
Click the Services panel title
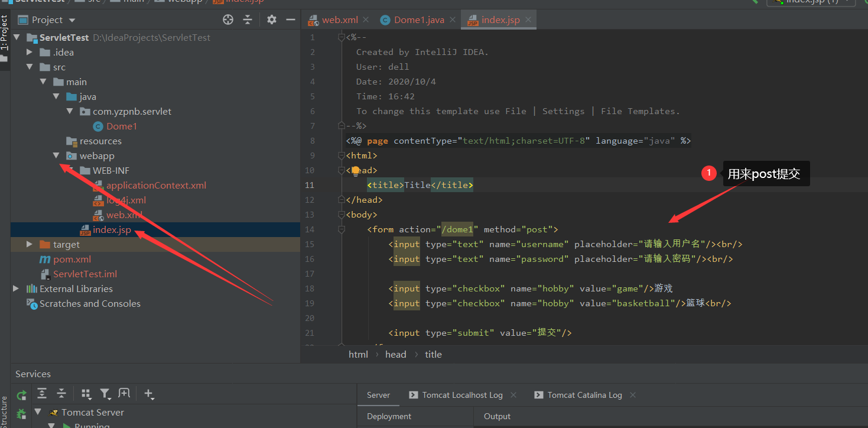33,374
